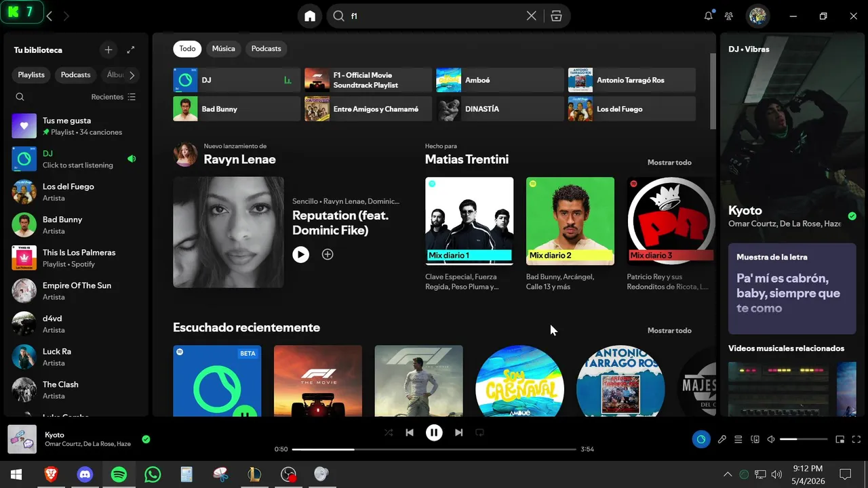Viewport: 868px width, 488px height.
Task: Select the Todo filter tab
Action: coord(187,49)
